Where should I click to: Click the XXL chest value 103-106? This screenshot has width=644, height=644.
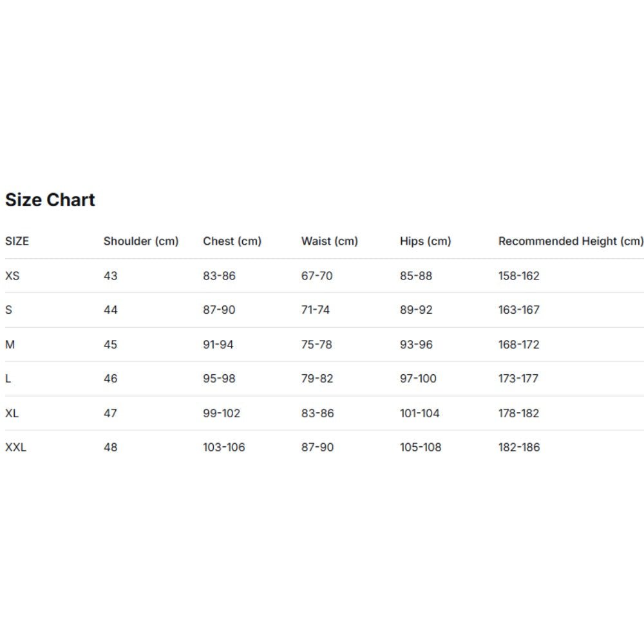(224, 447)
